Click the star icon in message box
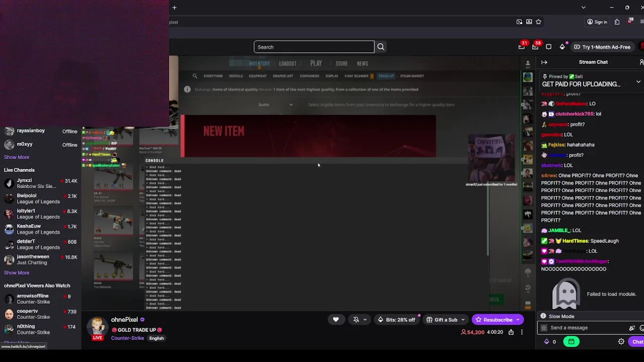This screenshot has height=362, width=644. click(544, 328)
